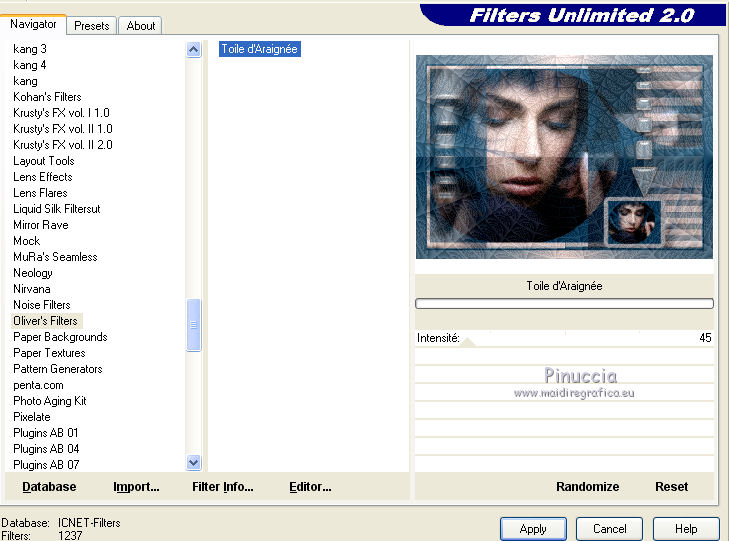This screenshot has width=729, height=541.
Task: Select Pixelate category
Action: click(x=32, y=417)
